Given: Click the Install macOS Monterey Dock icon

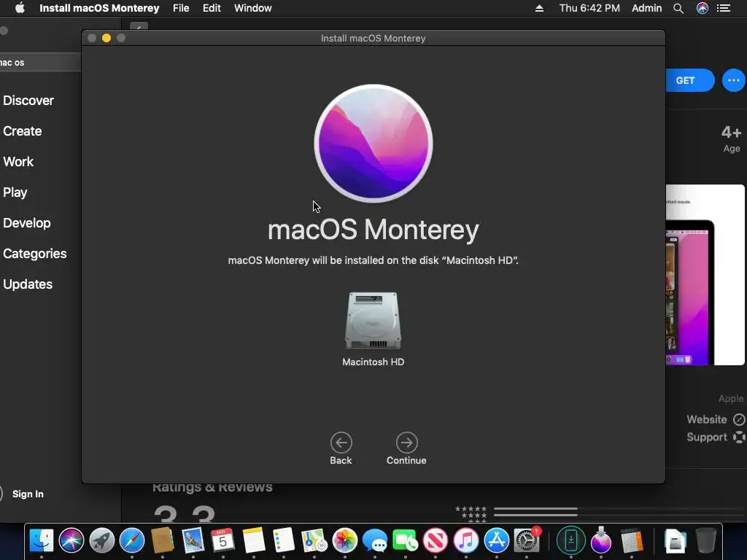Looking at the screenshot, I should [601, 540].
